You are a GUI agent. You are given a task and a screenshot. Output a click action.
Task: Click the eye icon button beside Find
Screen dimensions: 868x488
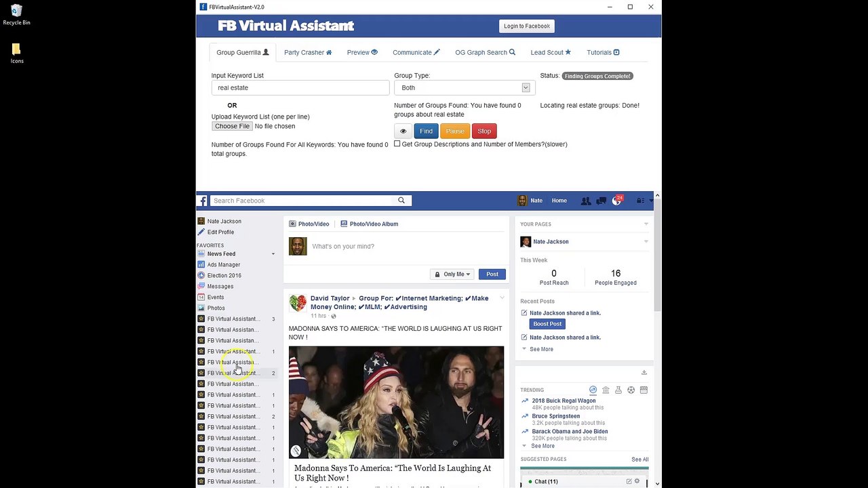click(x=403, y=131)
